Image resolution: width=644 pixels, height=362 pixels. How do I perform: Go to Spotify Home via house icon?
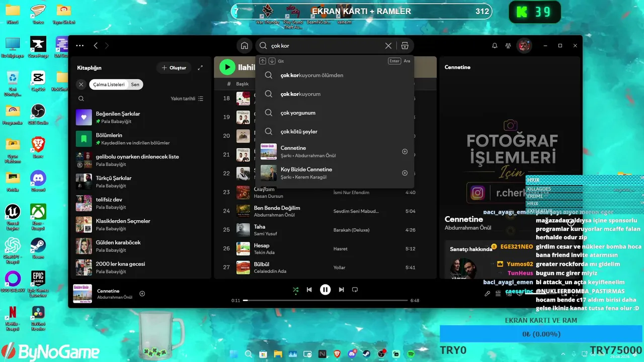[245, 46]
